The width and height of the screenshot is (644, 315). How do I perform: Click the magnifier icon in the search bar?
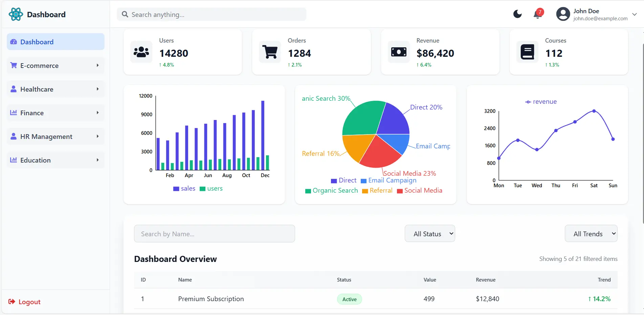[x=125, y=14]
